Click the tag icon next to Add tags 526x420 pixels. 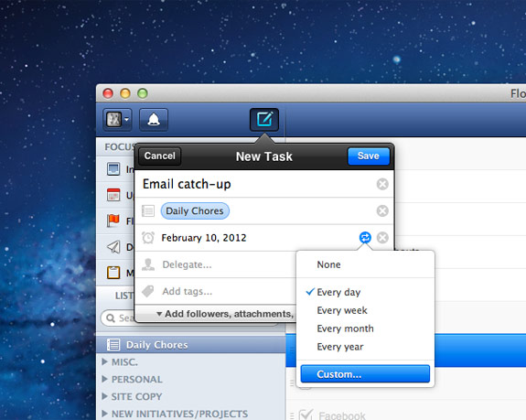148,291
